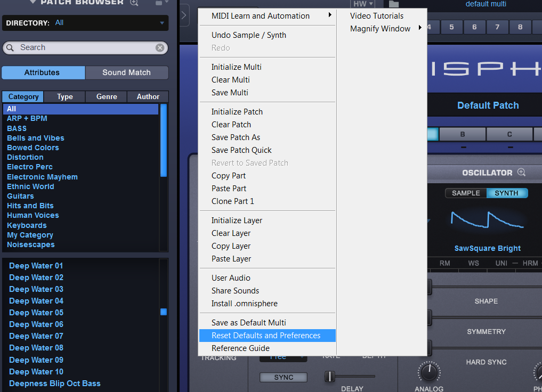The image size is (542, 392).
Task: Open the Reference Guide
Action: (x=268, y=348)
